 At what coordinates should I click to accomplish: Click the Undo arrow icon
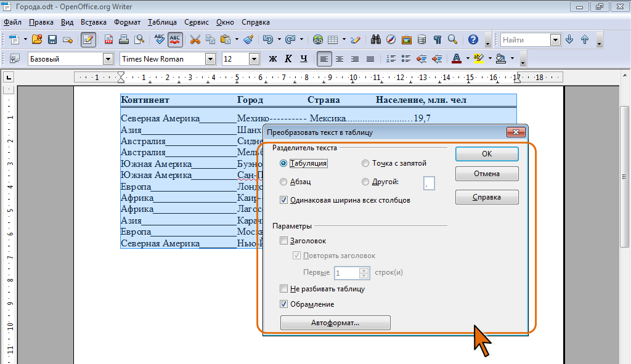point(268,39)
